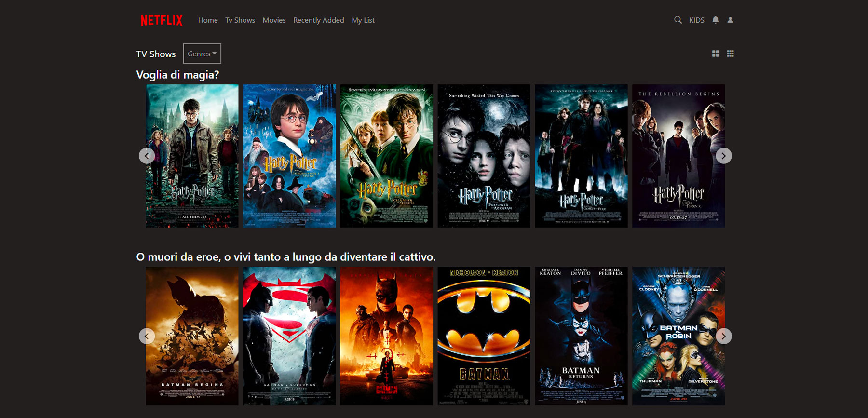Select Harry Potter Order of Phoenix poster

point(678,156)
